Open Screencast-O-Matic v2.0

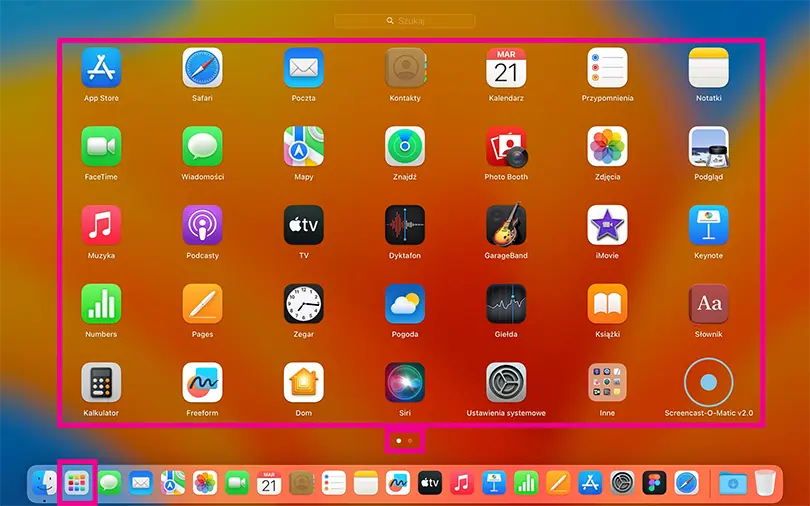(x=708, y=382)
